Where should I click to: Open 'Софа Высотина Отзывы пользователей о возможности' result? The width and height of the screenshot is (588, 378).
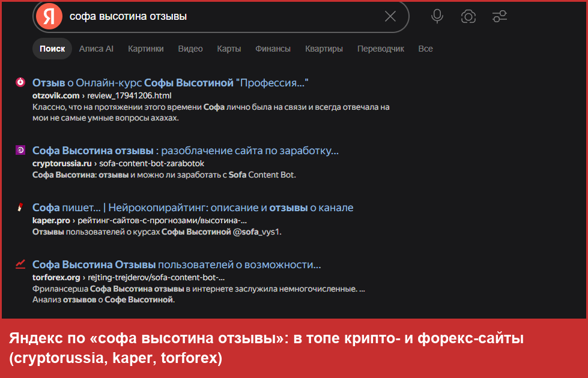tap(177, 265)
